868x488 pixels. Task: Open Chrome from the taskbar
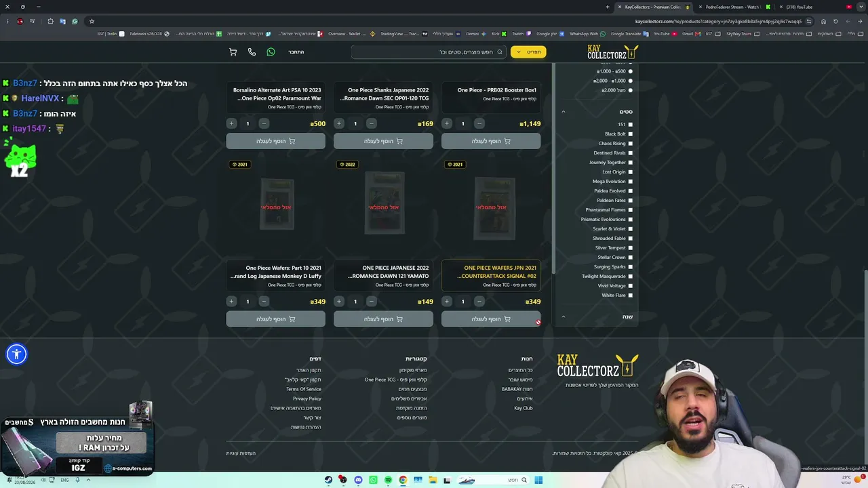403,480
